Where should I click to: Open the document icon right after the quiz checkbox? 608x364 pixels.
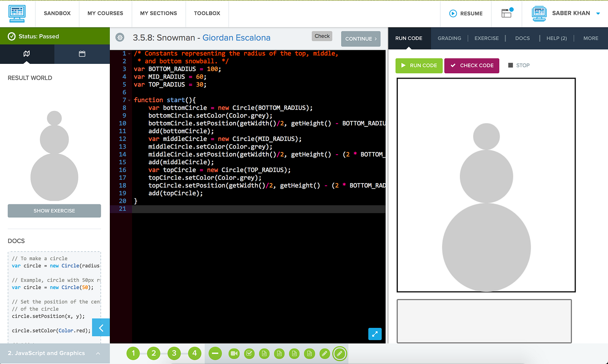pyautogui.click(x=264, y=354)
